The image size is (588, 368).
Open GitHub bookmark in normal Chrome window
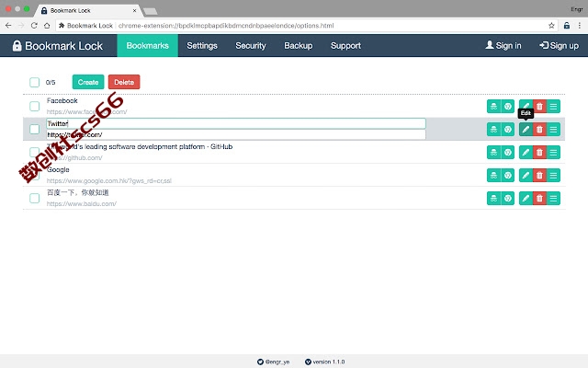(508, 152)
